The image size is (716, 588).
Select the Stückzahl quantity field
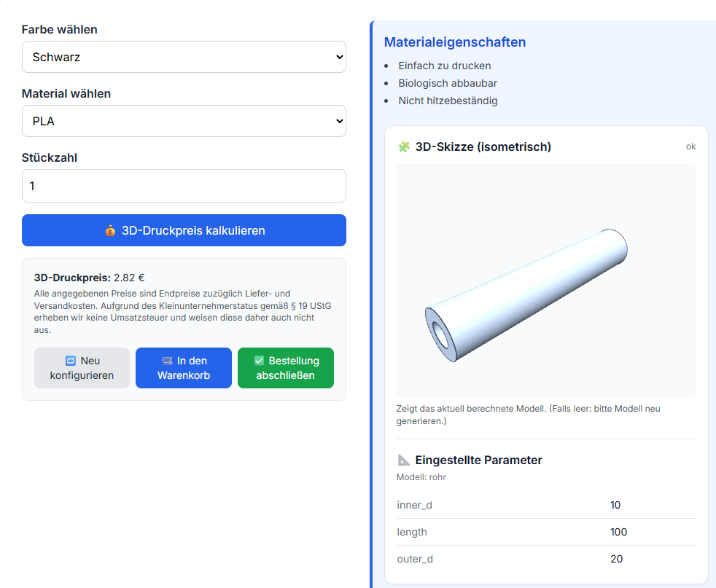pos(184,186)
